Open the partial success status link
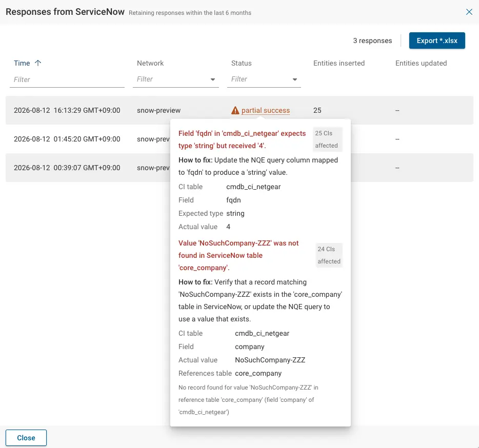Image resolution: width=479 pixels, height=448 pixels. tap(266, 110)
